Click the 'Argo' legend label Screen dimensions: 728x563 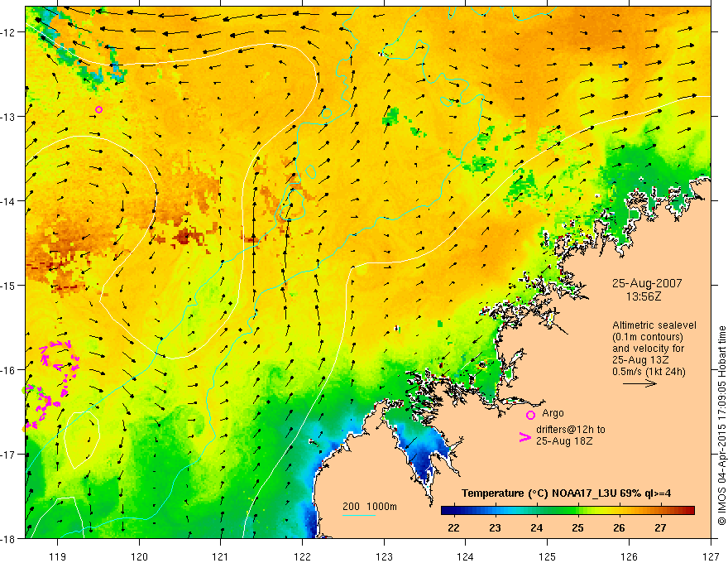pyautogui.click(x=553, y=413)
